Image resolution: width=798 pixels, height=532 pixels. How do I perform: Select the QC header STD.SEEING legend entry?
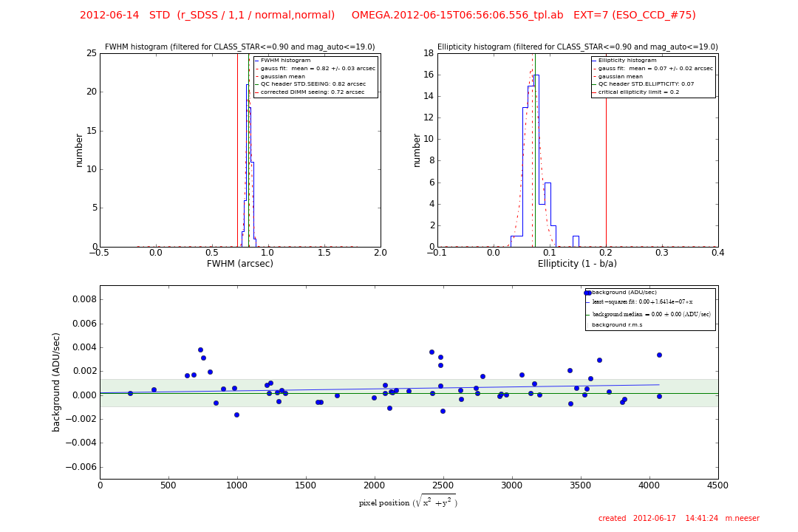tap(313, 84)
